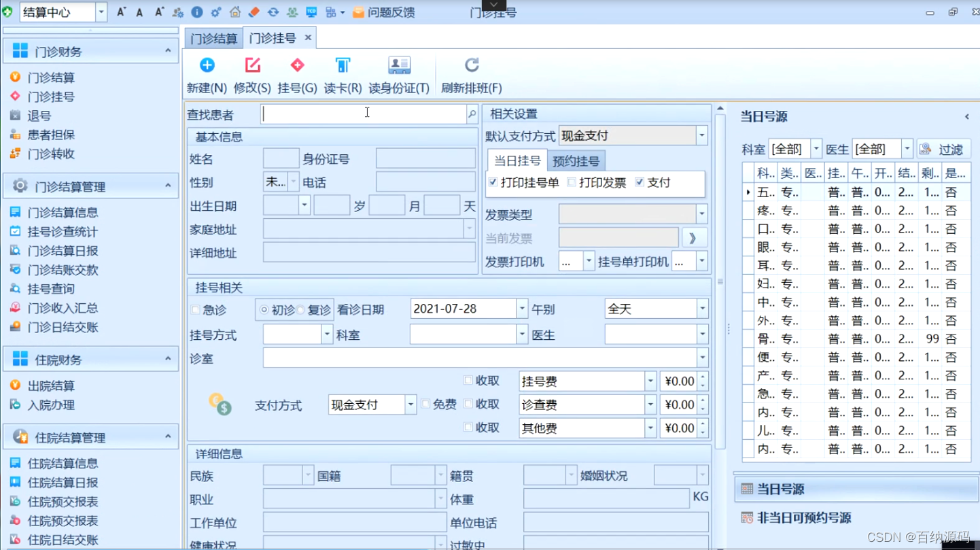
Task: Click the sync arrows icon in top toolbar
Action: tap(273, 12)
